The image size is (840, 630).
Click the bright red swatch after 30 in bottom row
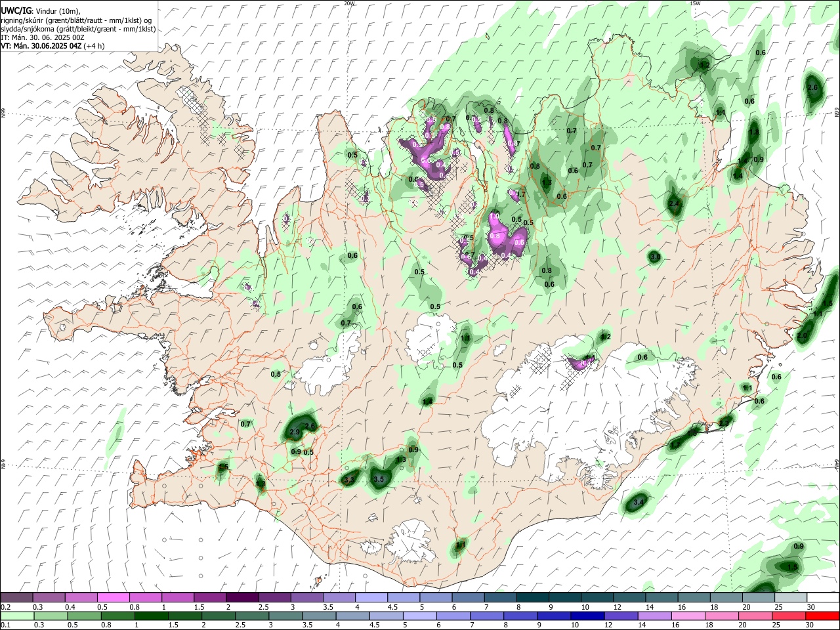[822, 616]
